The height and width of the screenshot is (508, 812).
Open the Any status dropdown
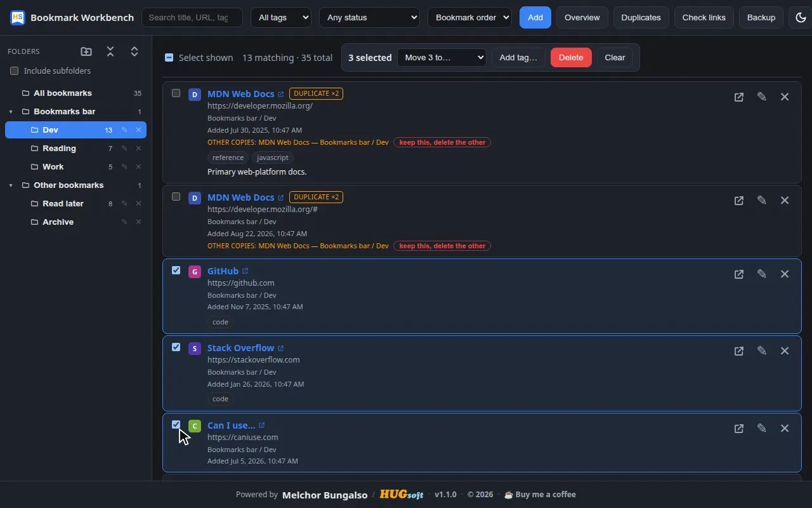coord(369,17)
